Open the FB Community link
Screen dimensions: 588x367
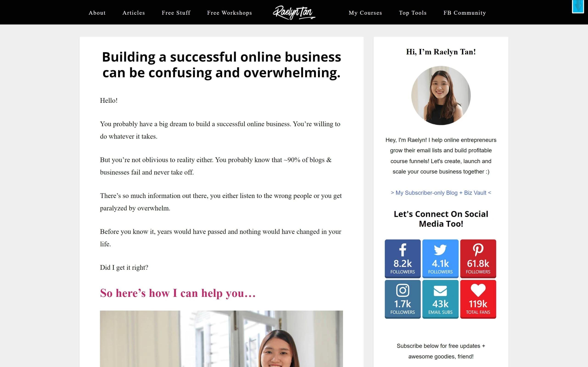pyautogui.click(x=465, y=13)
